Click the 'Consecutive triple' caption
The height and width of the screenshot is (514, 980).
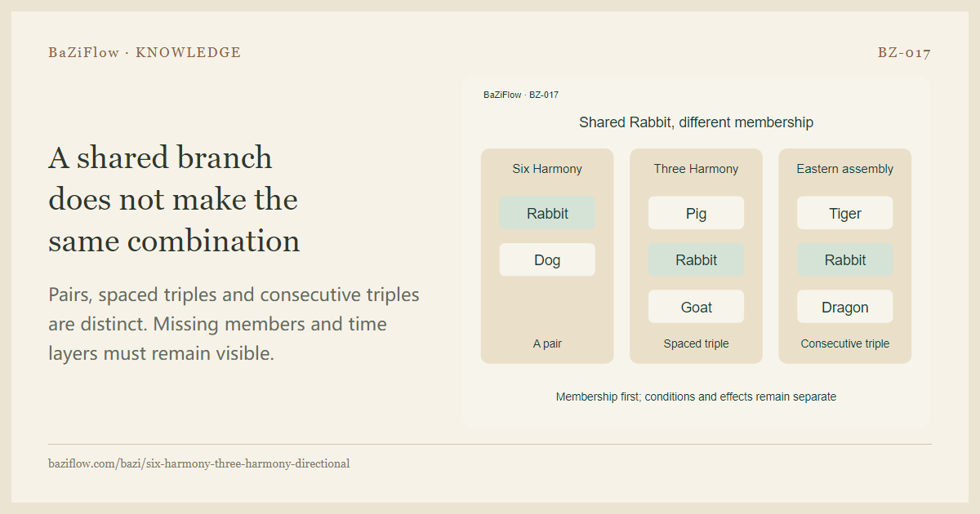click(844, 343)
